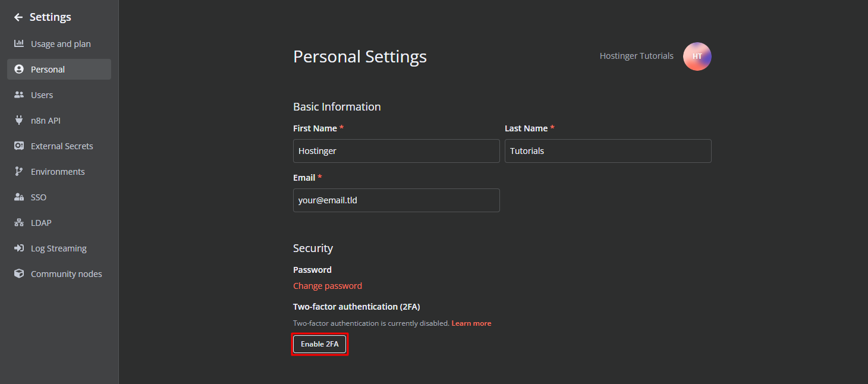
Task: Focus the Last Name field
Action: 608,150
